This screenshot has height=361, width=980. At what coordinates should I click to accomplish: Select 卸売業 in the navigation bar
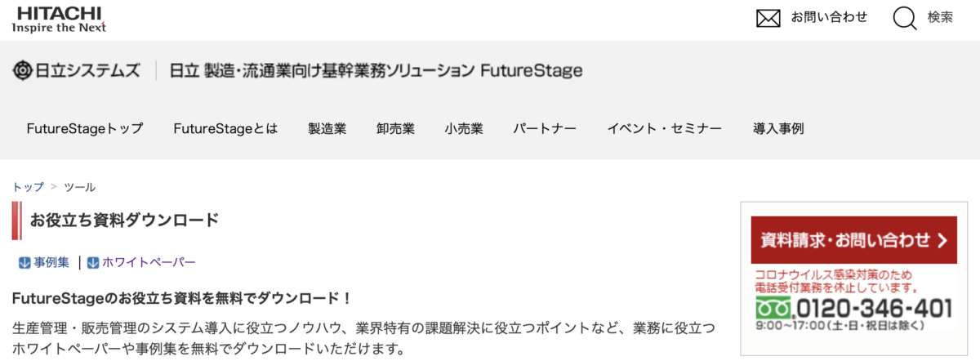click(x=396, y=129)
